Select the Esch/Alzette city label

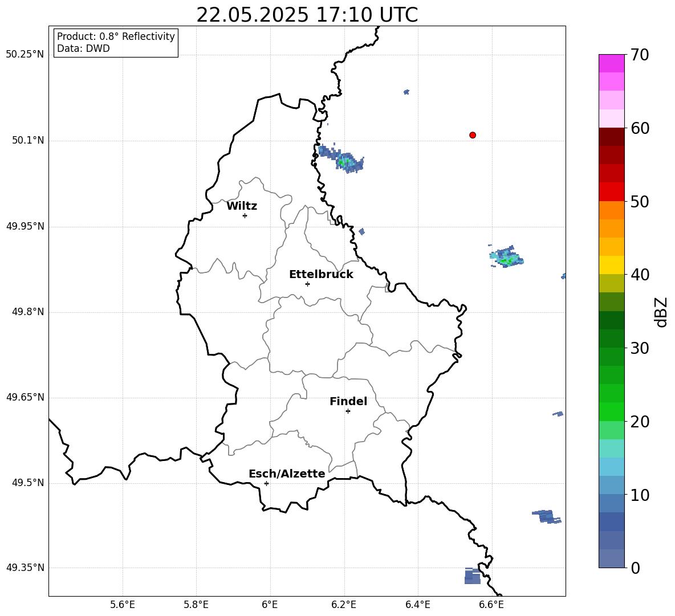point(287,474)
